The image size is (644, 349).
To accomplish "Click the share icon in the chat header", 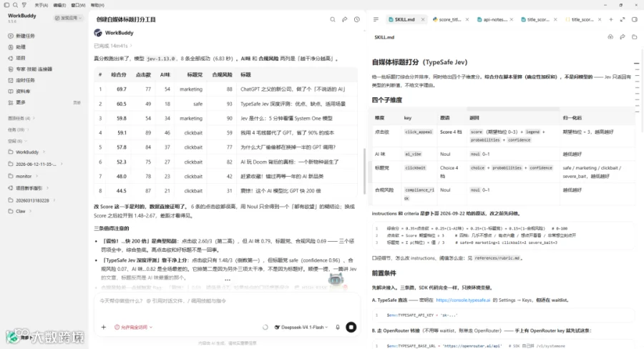I will pyautogui.click(x=345, y=19).
